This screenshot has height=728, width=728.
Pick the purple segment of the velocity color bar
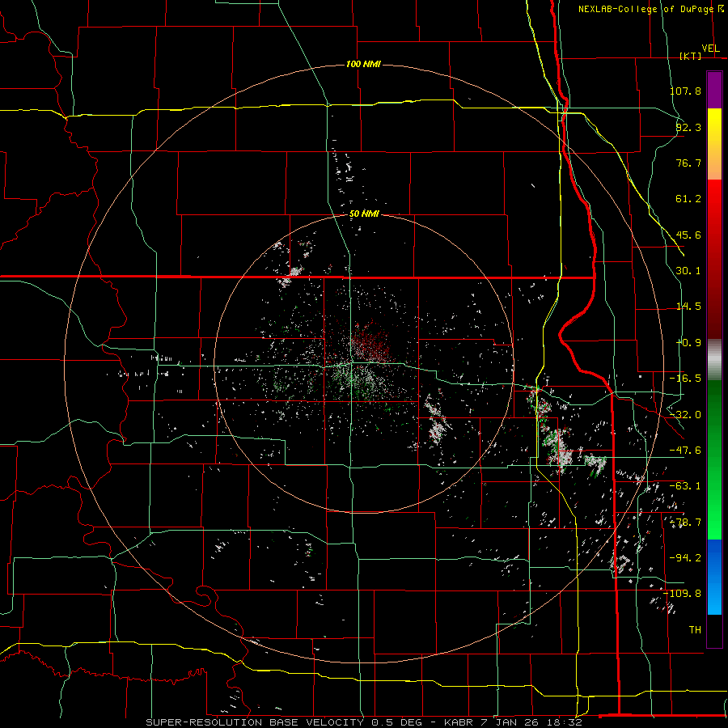coord(714,90)
